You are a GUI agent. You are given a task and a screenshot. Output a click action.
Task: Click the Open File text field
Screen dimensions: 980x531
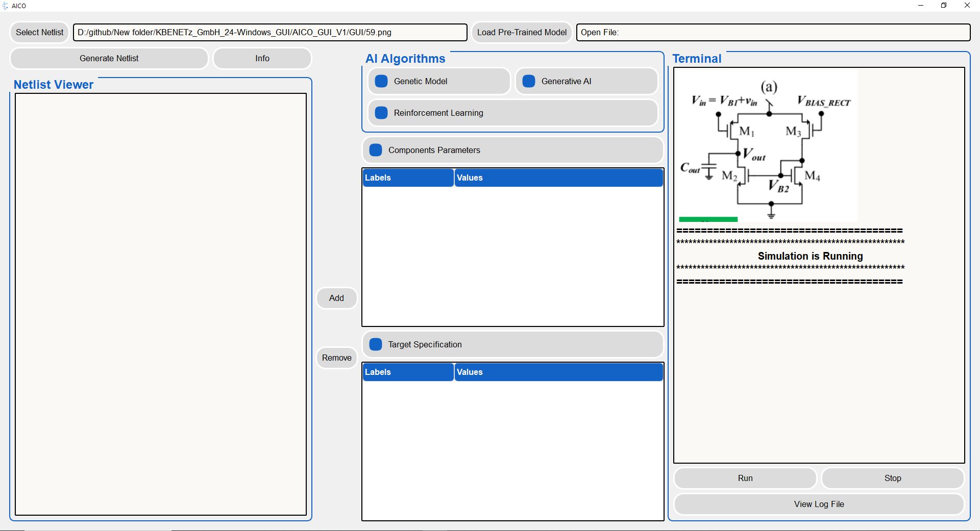pyautogui.click(x=773, y=33)
